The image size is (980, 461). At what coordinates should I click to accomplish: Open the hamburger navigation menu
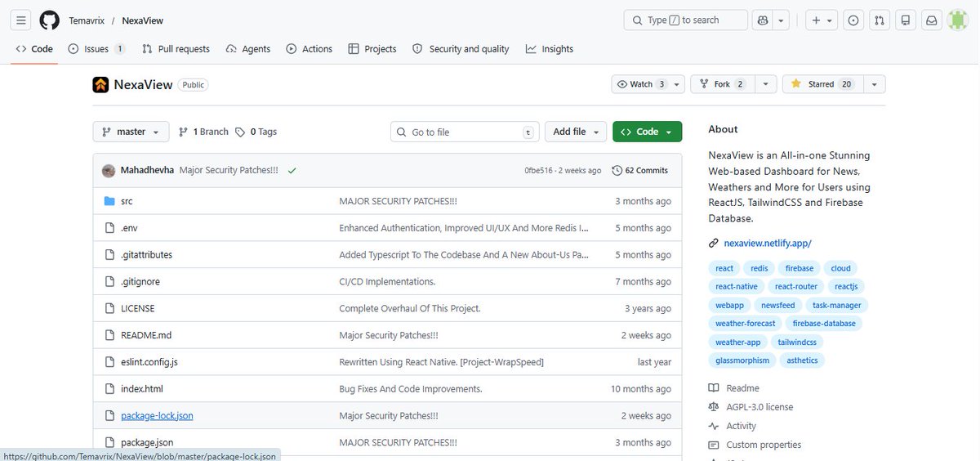[21, 20]
